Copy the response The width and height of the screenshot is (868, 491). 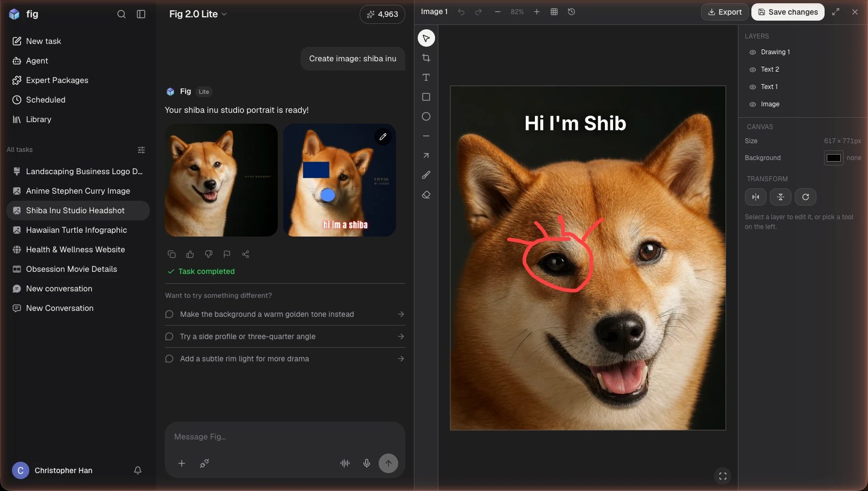(171, 254)
